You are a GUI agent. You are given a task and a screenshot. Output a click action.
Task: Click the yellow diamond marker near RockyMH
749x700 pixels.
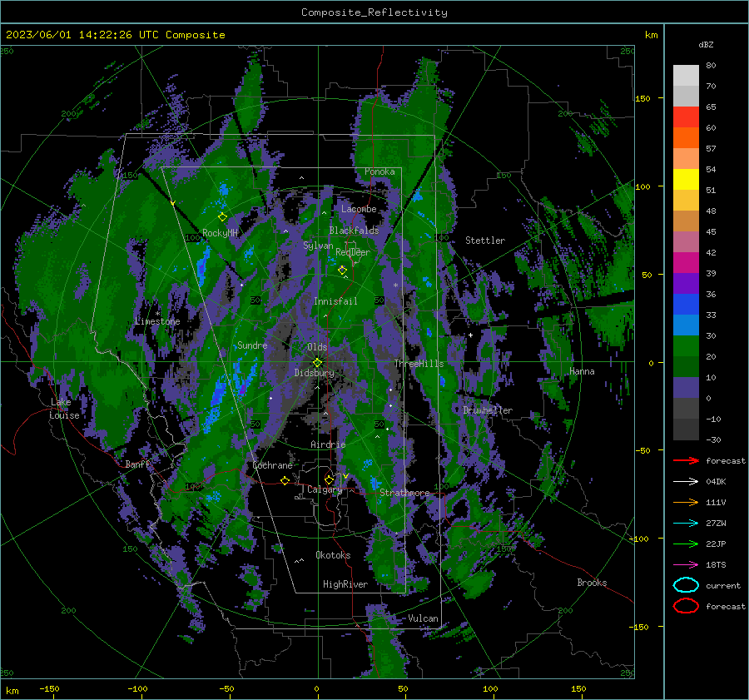coord(222,217)
